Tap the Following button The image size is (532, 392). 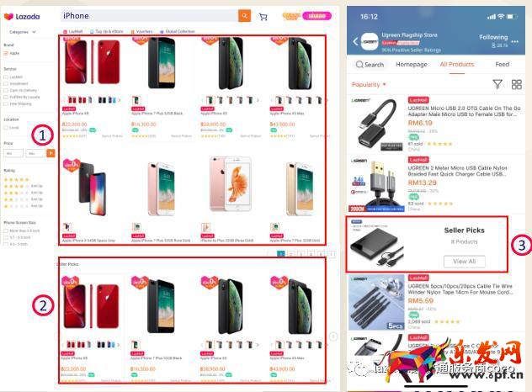(493, 37)
